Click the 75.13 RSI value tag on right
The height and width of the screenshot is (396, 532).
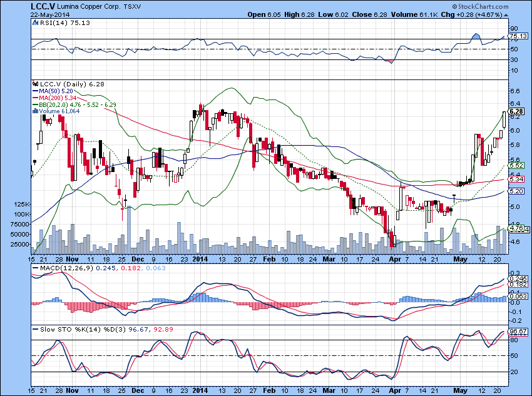tap(518, 36)
